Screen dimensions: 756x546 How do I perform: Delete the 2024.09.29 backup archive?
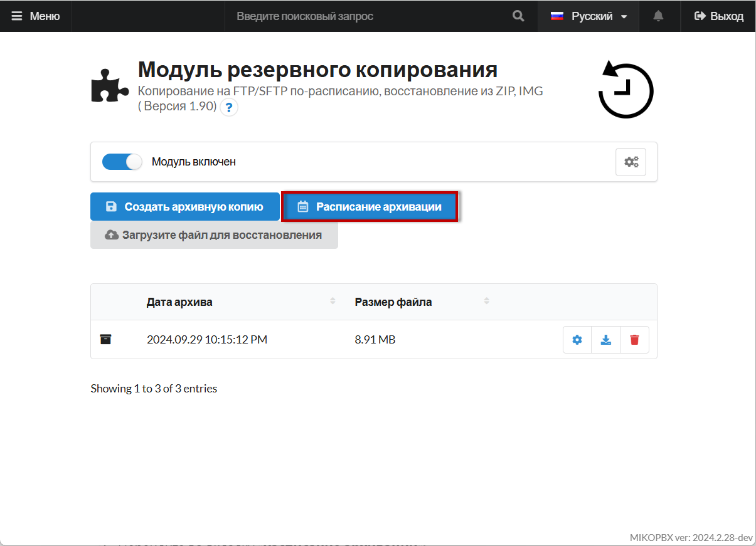[634, 340]
